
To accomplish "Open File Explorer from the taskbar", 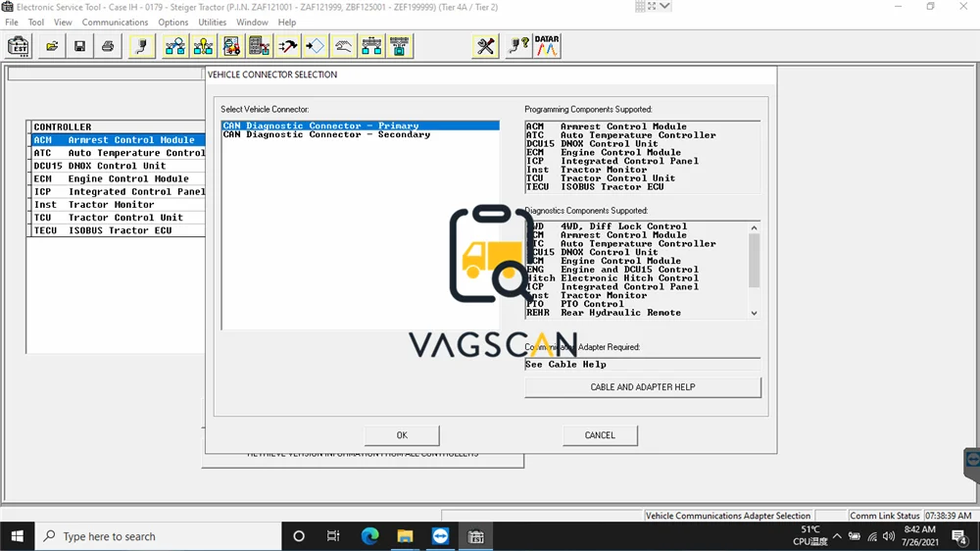I will pyautogui.click(x=405, y=536).
